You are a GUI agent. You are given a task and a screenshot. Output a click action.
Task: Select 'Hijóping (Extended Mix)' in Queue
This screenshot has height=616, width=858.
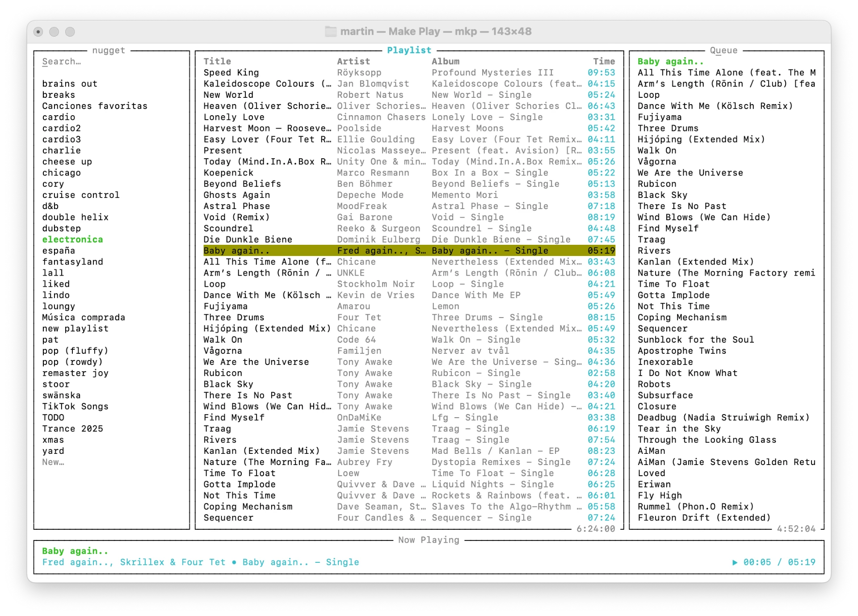701,139
